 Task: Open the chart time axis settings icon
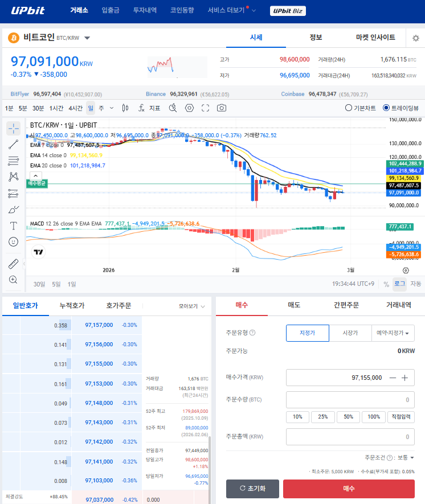406,271
